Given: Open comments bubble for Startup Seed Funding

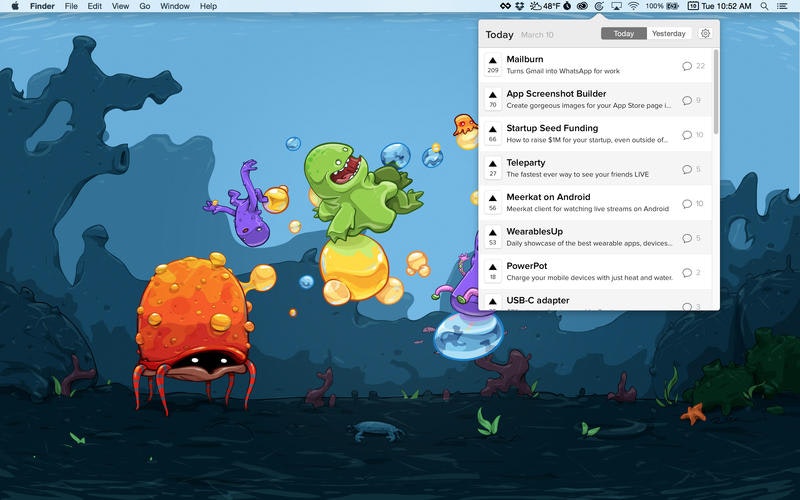Looking at the screenshot, I should 687,135.
